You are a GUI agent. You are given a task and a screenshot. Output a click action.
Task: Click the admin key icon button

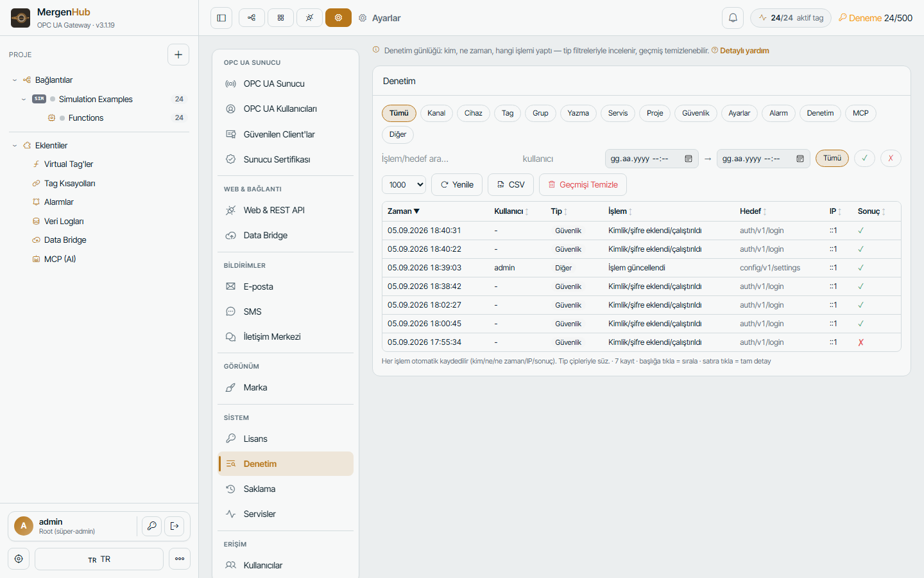(x=151, y=526)
